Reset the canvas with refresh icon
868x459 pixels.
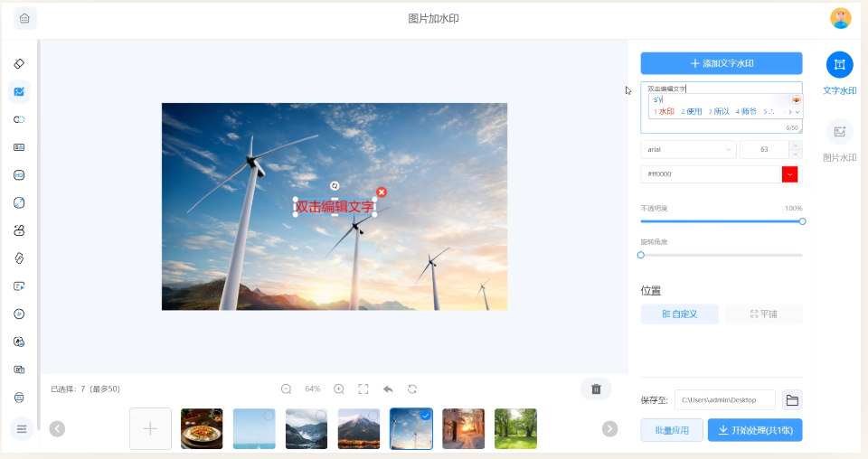click(412, 389)
